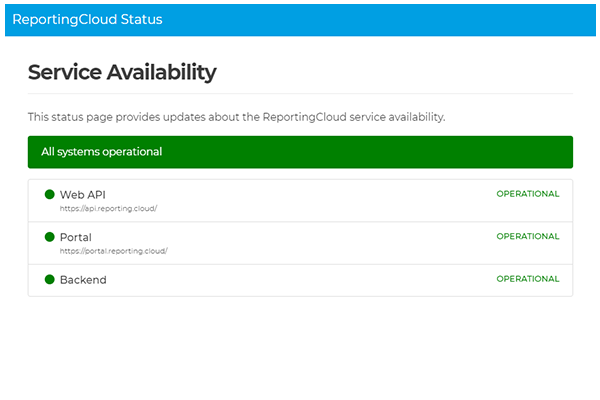This screenshot has width=600, height=400.
Task: Click the Web API OPERATIONAL status label
Action: [x=528, y=194]
